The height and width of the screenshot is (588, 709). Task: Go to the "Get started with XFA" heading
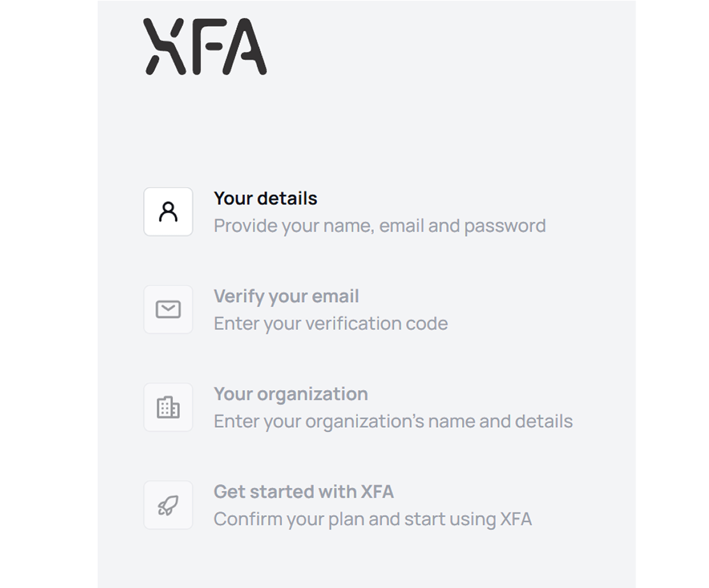pos(304,492)
